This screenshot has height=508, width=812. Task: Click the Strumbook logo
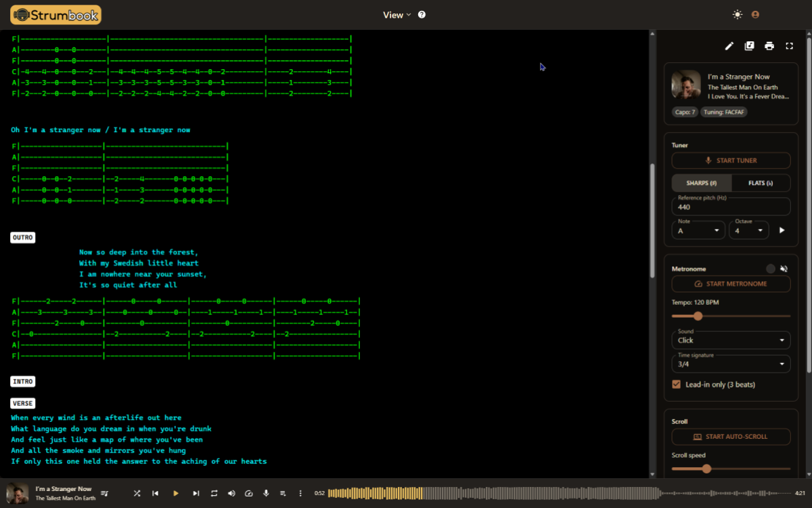(56, 14)
